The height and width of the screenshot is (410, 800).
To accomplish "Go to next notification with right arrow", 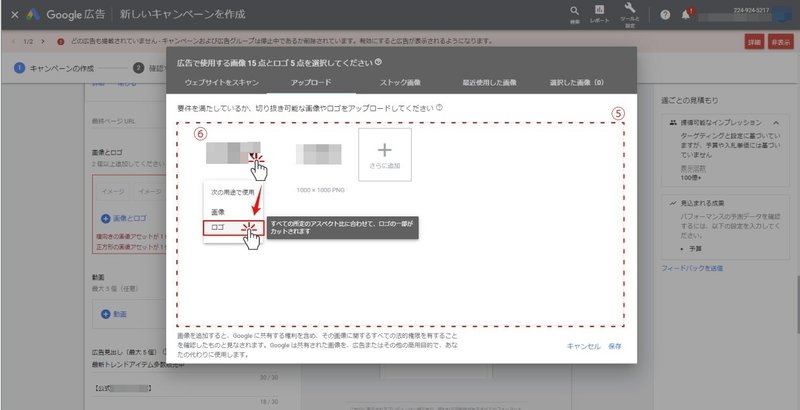I will (43, 41).
